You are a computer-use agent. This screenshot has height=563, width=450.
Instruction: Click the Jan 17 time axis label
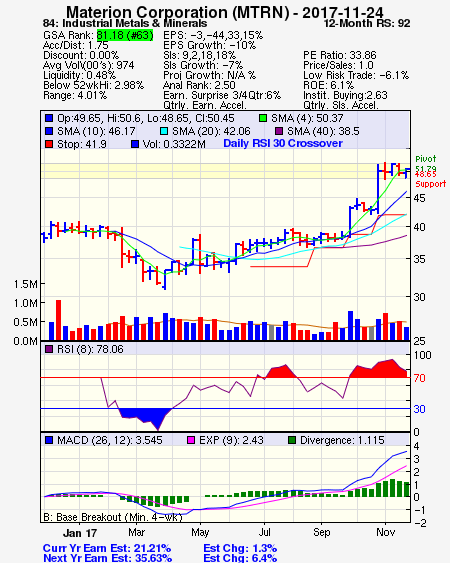[x=80, y=533]
